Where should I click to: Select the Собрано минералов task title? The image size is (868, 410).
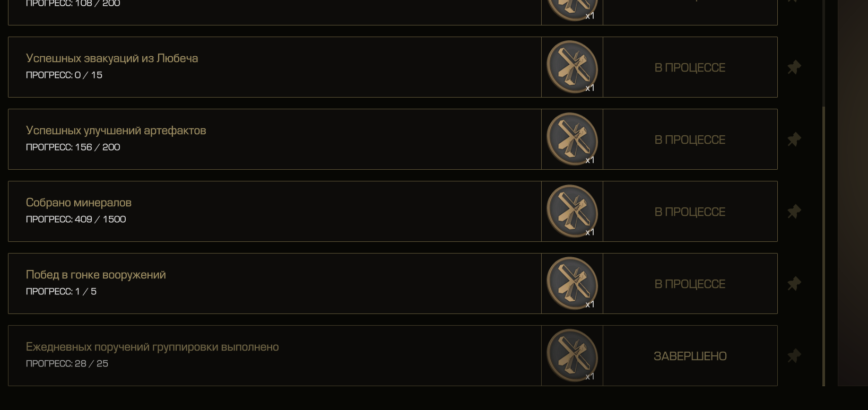(79, 203)
